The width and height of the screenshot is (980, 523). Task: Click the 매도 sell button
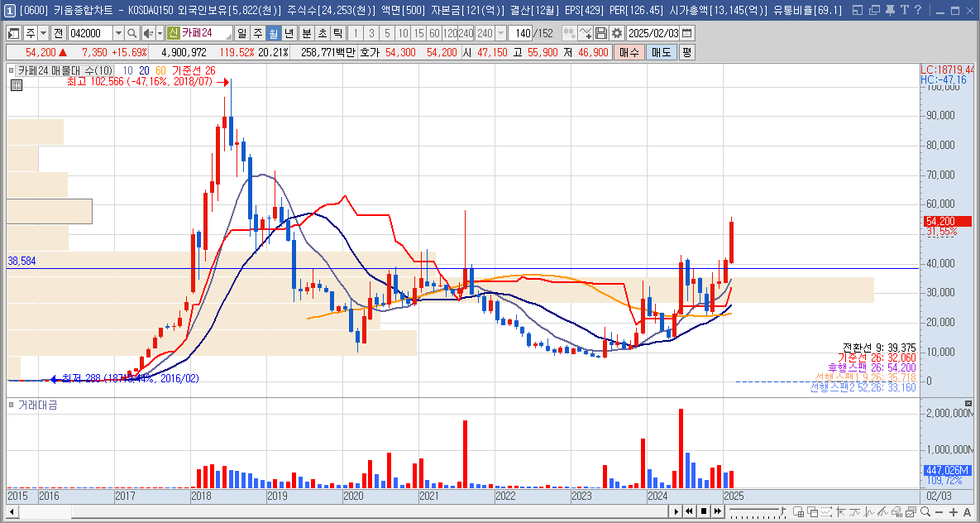click(662, 53)
